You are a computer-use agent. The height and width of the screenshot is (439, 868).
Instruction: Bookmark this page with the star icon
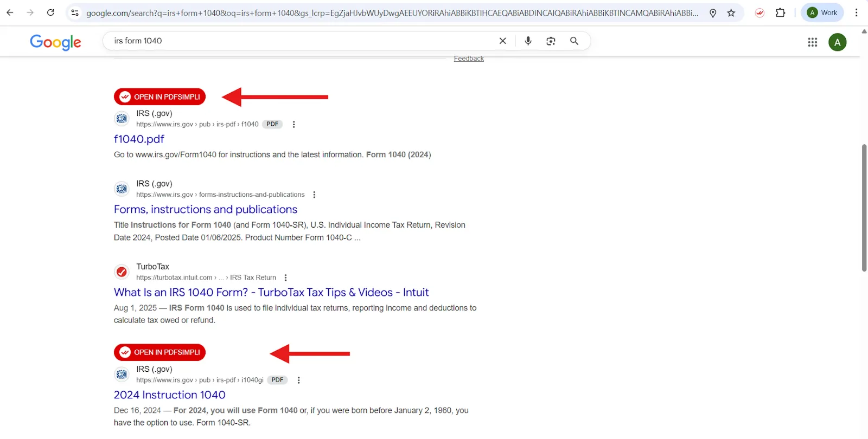tap(731, 13)
